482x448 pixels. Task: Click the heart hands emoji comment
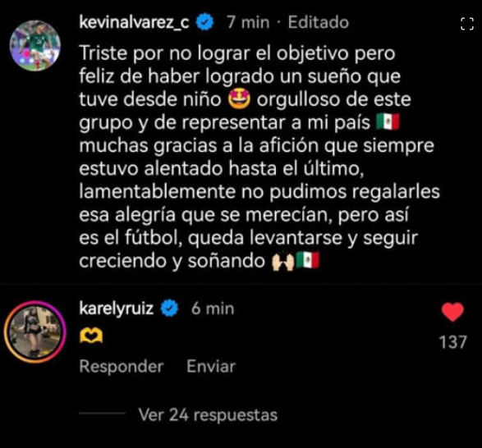pos(91,336)
